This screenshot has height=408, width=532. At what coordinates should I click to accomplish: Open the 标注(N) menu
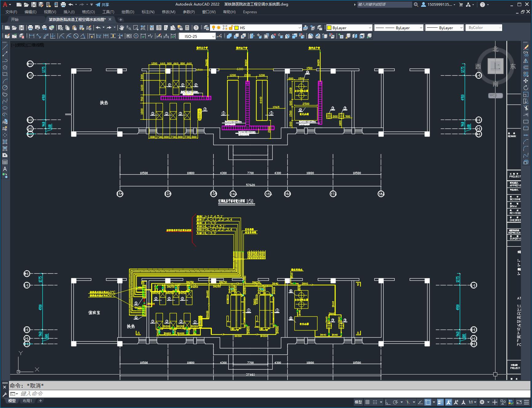point(148,12)
